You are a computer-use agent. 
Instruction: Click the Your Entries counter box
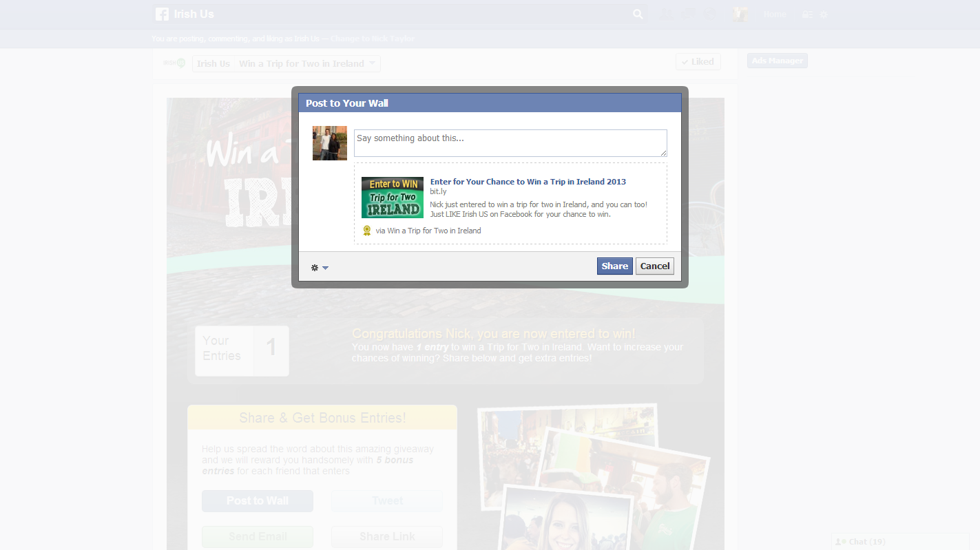point(242,351)
